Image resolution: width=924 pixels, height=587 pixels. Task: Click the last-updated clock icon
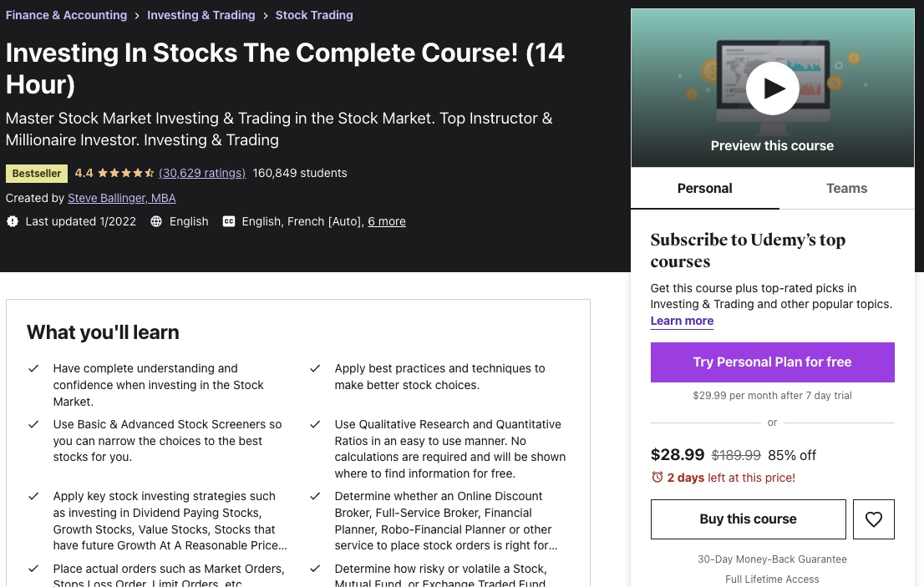point(12,221)
